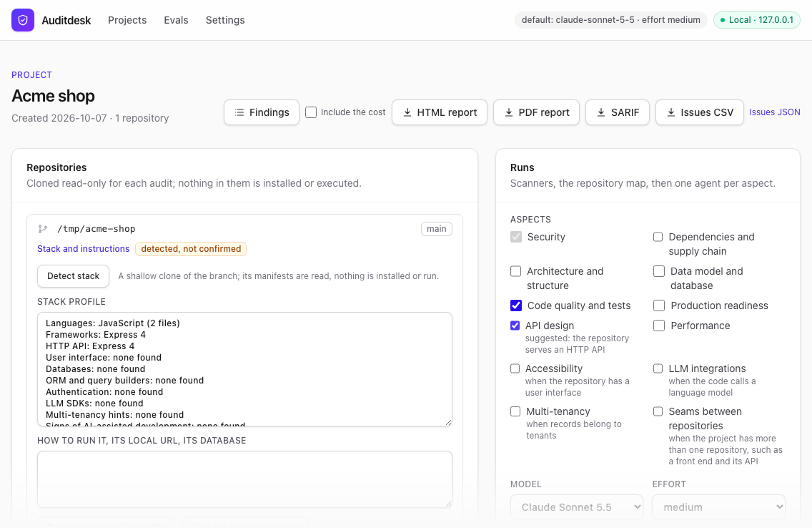Open the Findings list button
The height and width of the screenshot is (528, 812).
point(262,112)
